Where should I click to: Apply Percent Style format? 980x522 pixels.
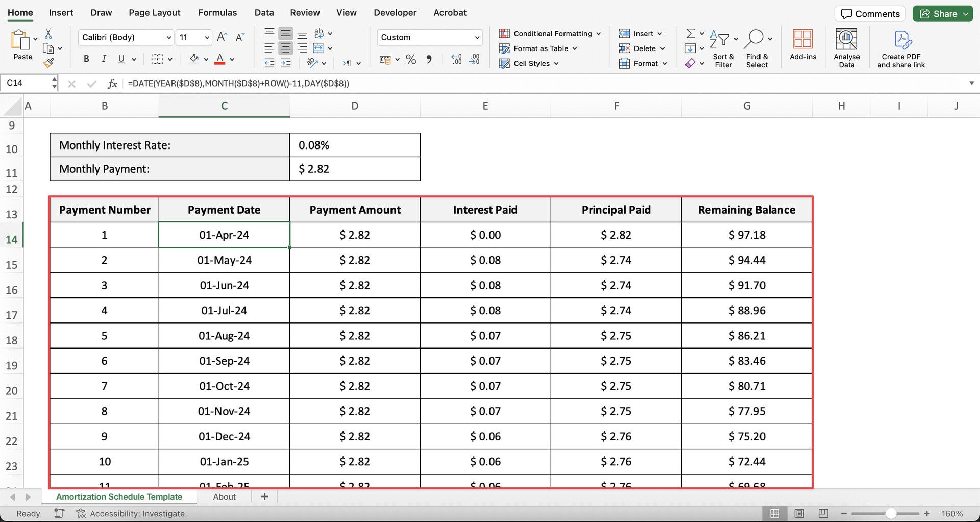(411, 59)
